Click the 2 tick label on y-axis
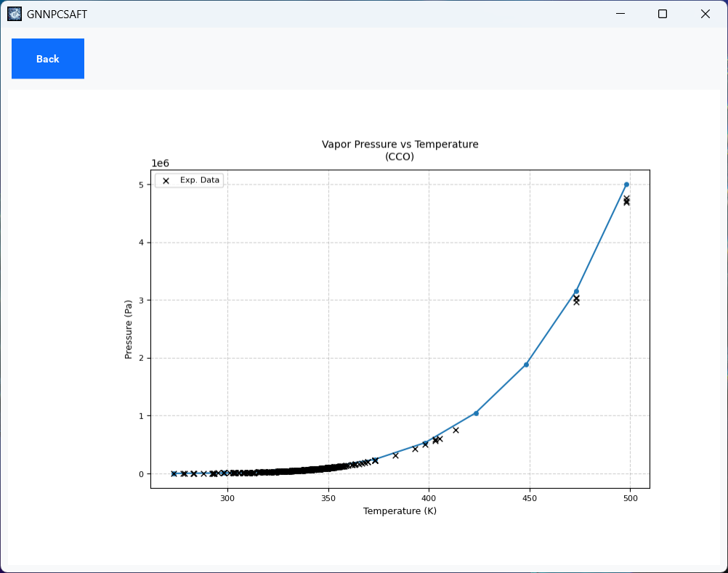Image resolution: width=728 pixels, height=573 pixels. 142,358
